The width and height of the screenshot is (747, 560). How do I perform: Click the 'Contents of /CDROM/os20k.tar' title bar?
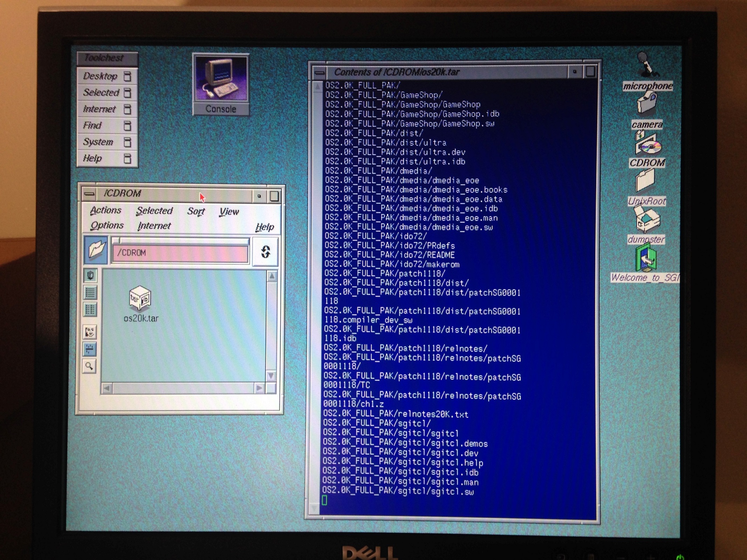pos(447,72)
